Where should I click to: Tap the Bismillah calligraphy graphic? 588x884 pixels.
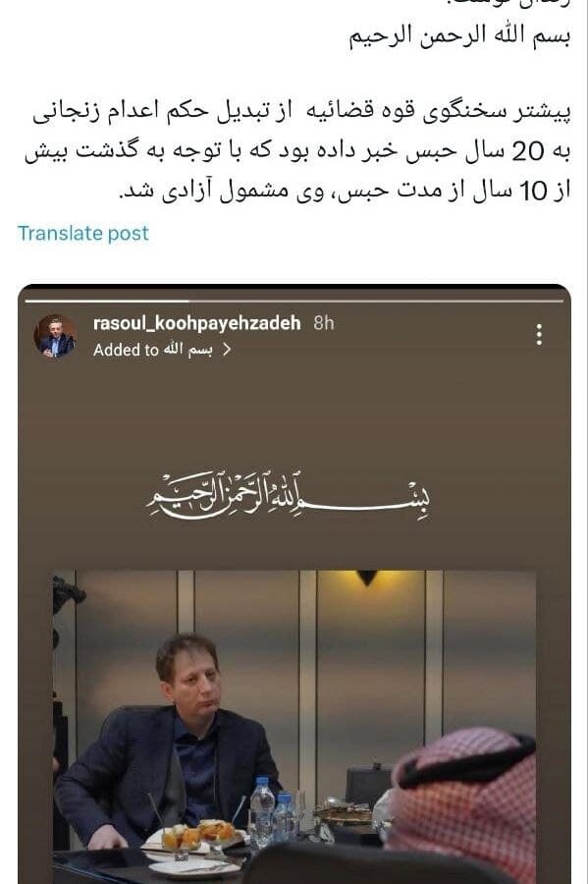(289, 496)
